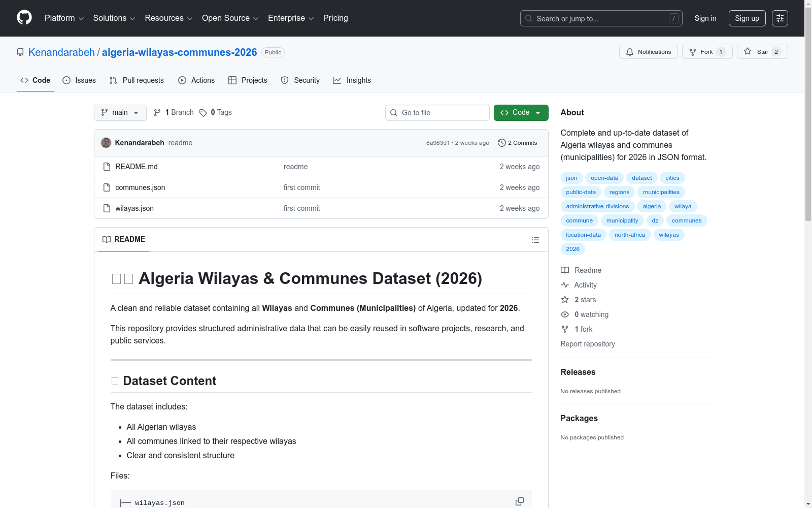Screen dimensions: 812x508
Task: Open the Pricing page
Action: 335,18
